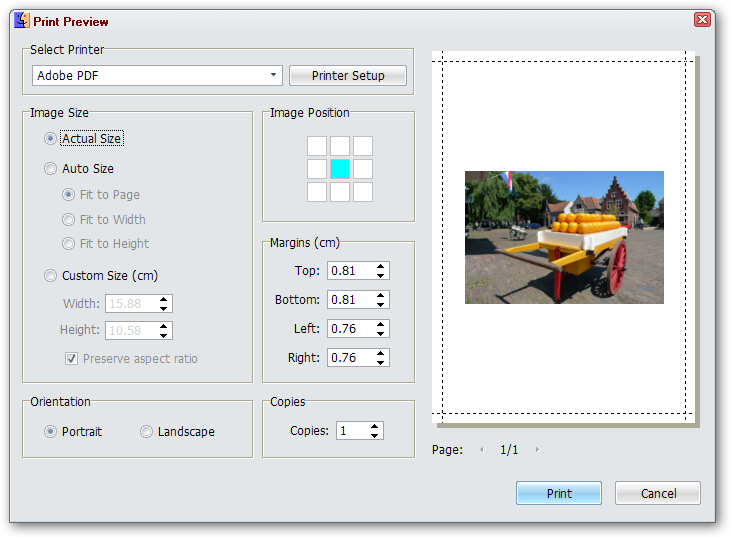Click the Right margin input field
Screen dimensions: 730x537
pos(350,358)
